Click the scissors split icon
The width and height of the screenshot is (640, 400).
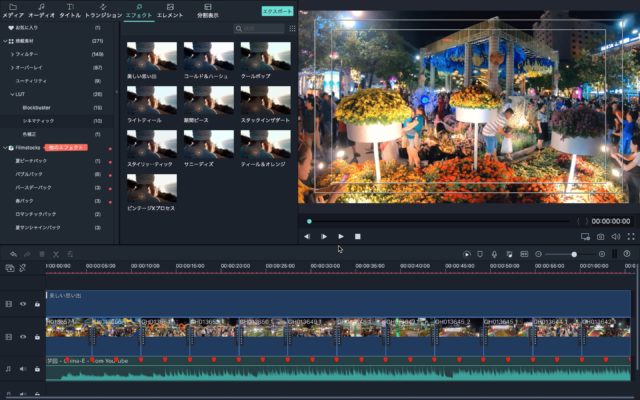pos(56,255)
